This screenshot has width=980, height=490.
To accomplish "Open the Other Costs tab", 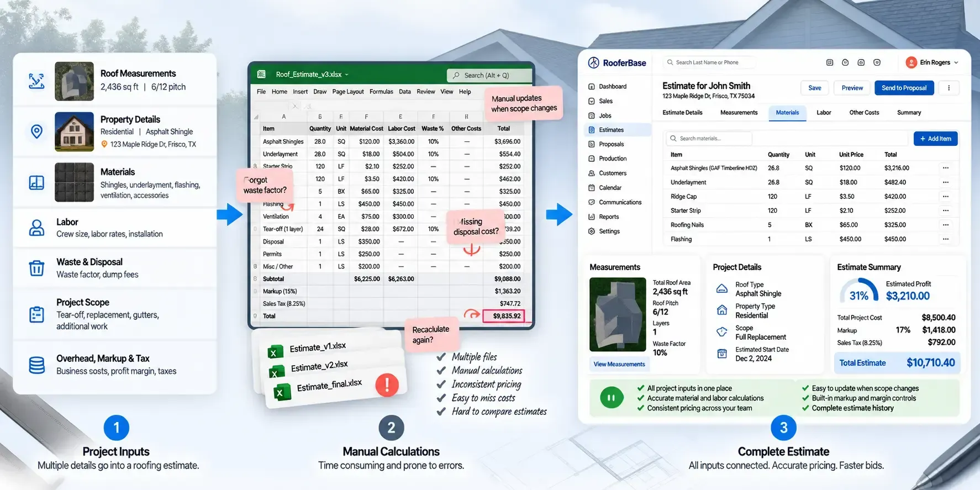I will tap(864, 113).
